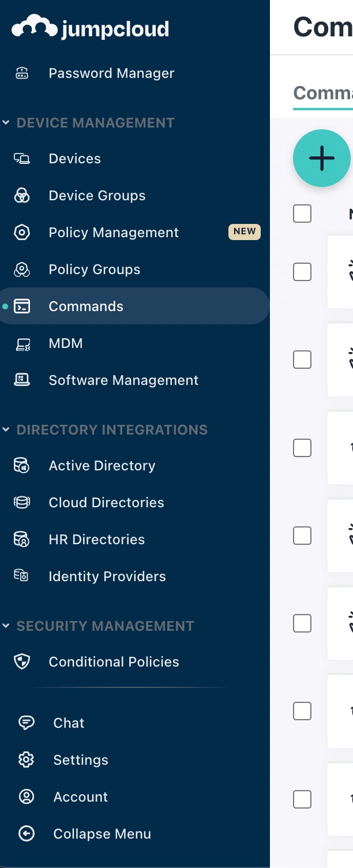Collapse the SECURITY MANAGEMENT section

coord(6,626)
